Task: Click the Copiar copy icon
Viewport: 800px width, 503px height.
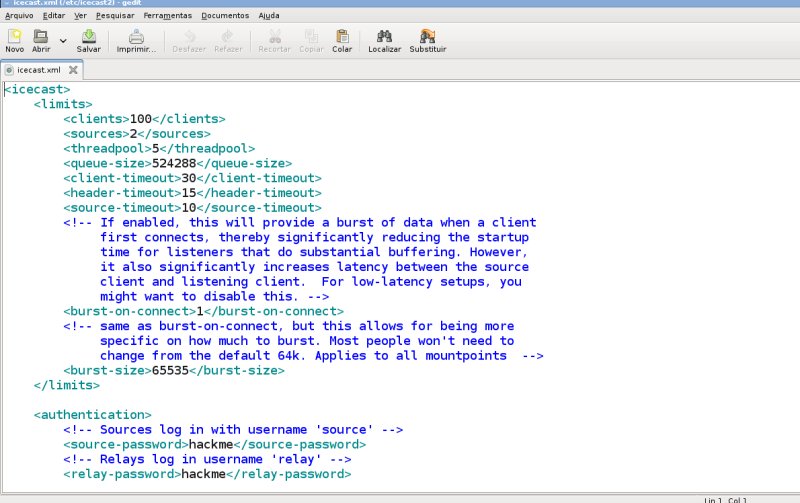Action: pyautogui.click(x=311, y=37)
